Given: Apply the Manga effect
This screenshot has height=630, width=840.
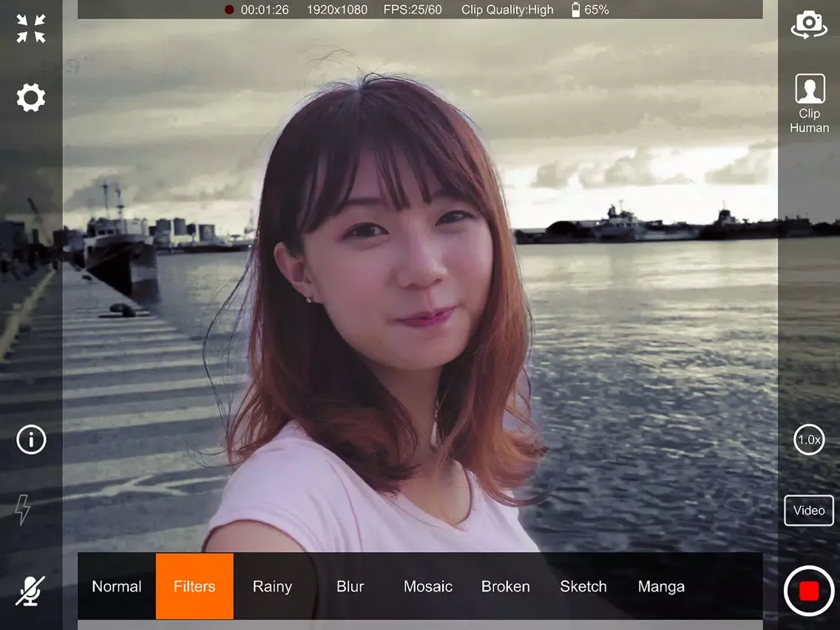Looking at the screenshot, I should pyautogui.click(x=661, y=586).
